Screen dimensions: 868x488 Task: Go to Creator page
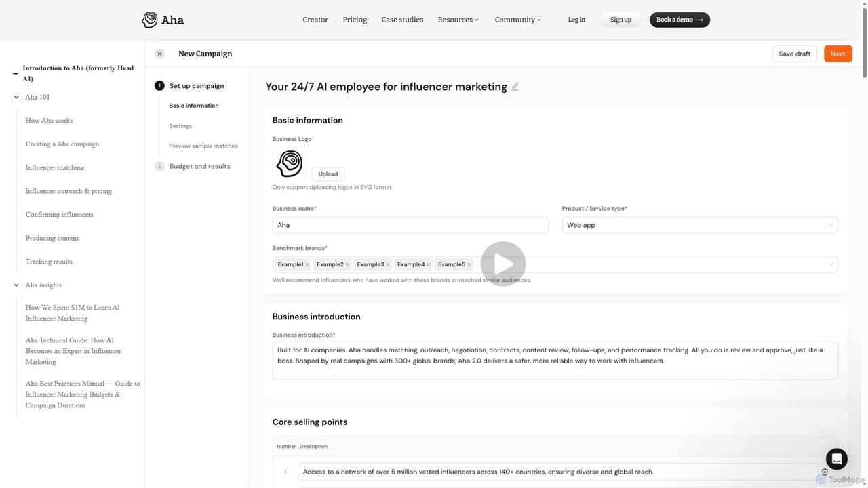coord(315,20)
